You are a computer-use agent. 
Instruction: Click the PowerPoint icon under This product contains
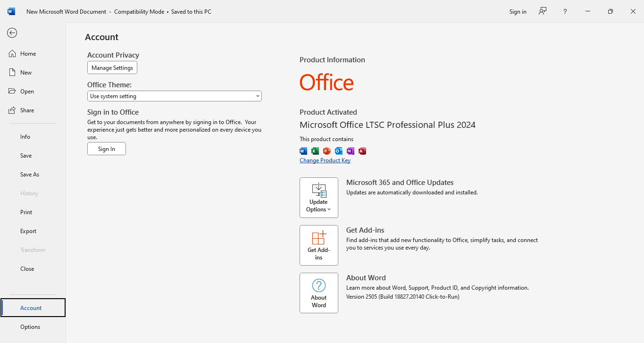coord(327,151)
